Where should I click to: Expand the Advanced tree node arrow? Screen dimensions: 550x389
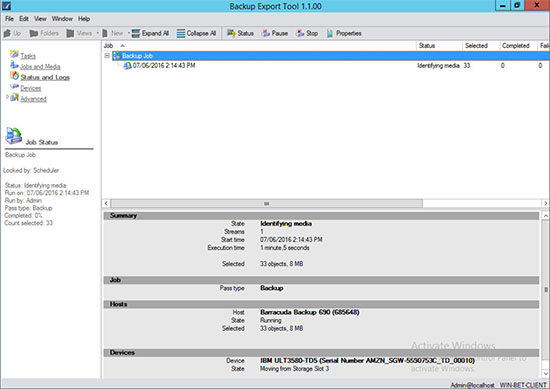(7, 97)
